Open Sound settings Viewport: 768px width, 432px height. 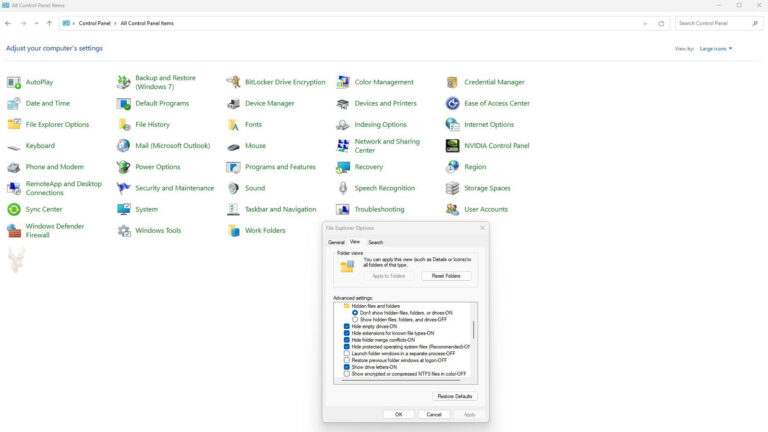tap(245, 188)
